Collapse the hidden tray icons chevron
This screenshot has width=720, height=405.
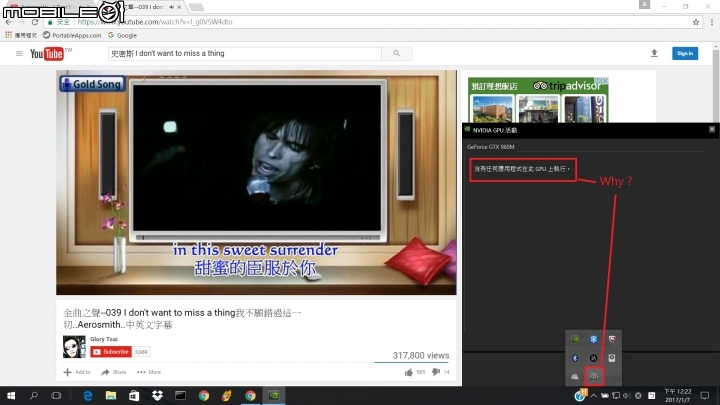coord(593,395)
